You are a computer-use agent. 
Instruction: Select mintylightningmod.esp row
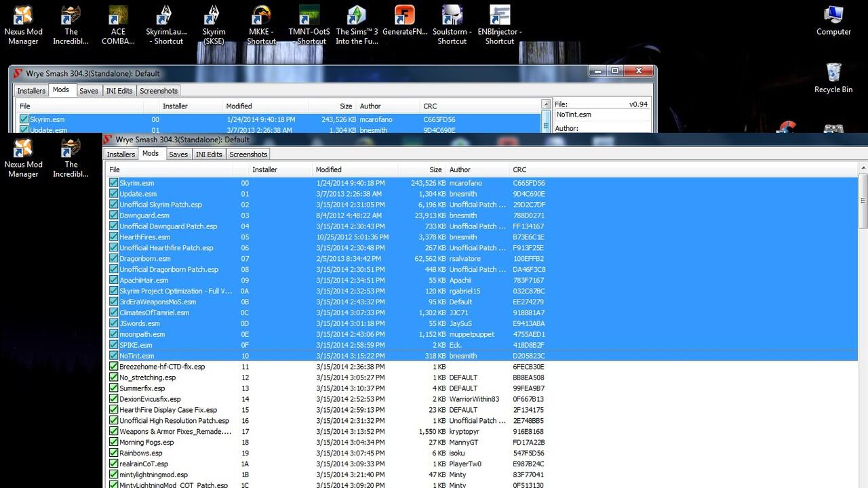click(x=481, y=475)
